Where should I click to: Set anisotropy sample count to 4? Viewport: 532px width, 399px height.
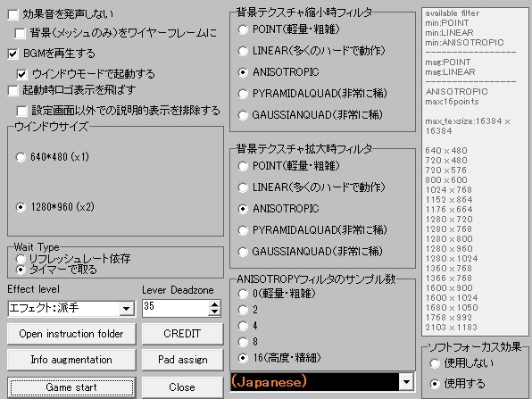[243, 326]
